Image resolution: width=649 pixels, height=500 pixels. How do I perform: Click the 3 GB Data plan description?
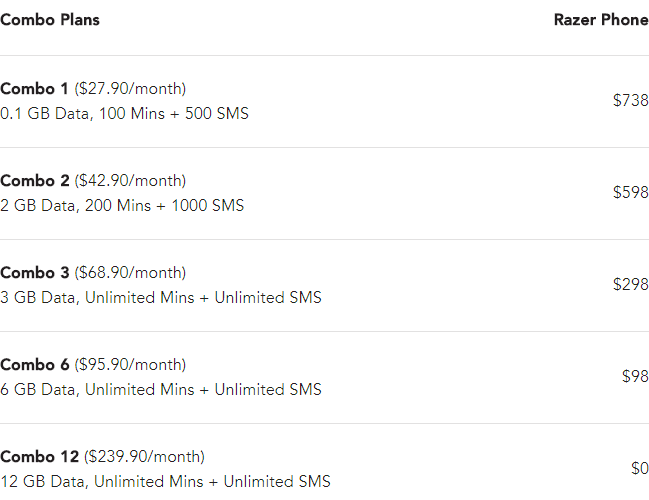160,298
